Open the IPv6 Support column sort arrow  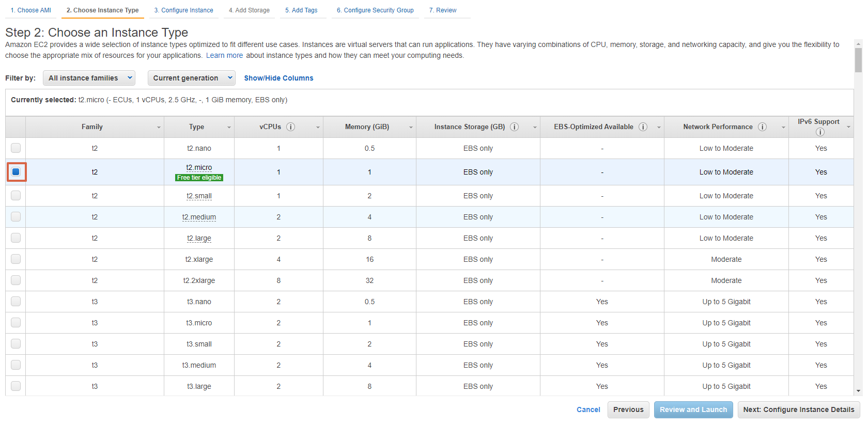[x=848, y=128]
